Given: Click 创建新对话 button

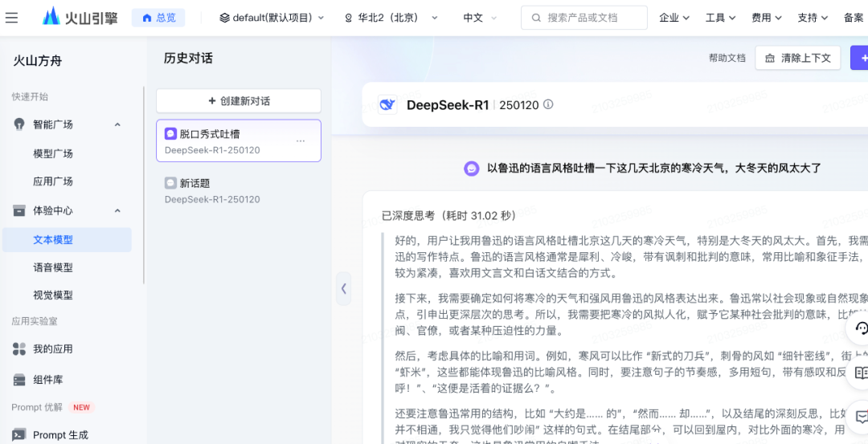Looking at the screenshot, I should 239,101.
